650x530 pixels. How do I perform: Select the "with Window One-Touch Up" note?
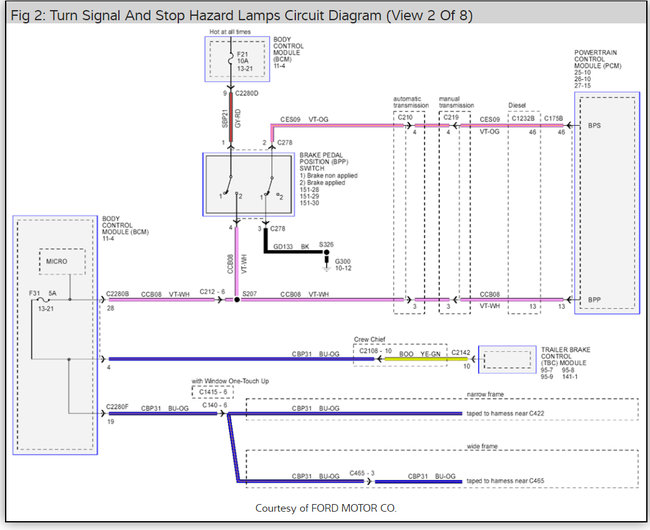coord(230,381)
